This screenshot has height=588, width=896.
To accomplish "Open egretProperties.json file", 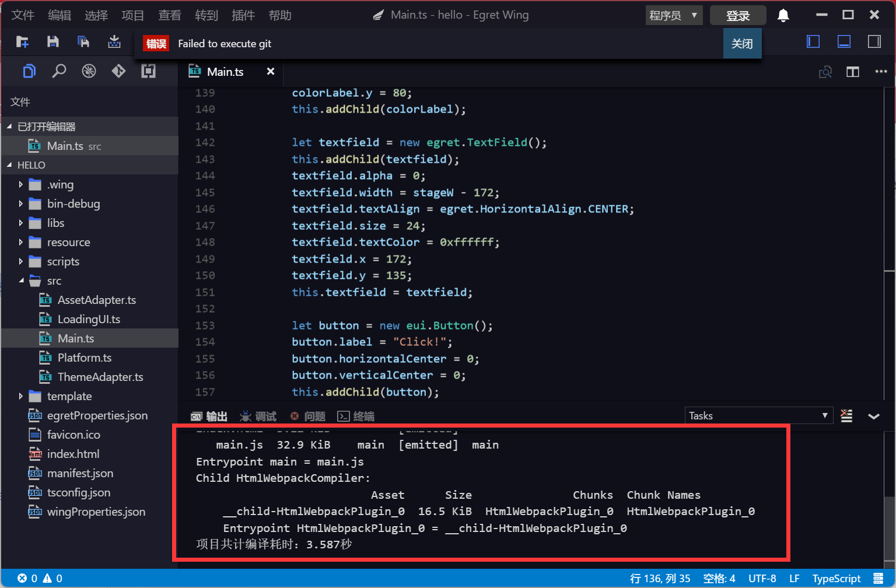I will pos(97,415).
